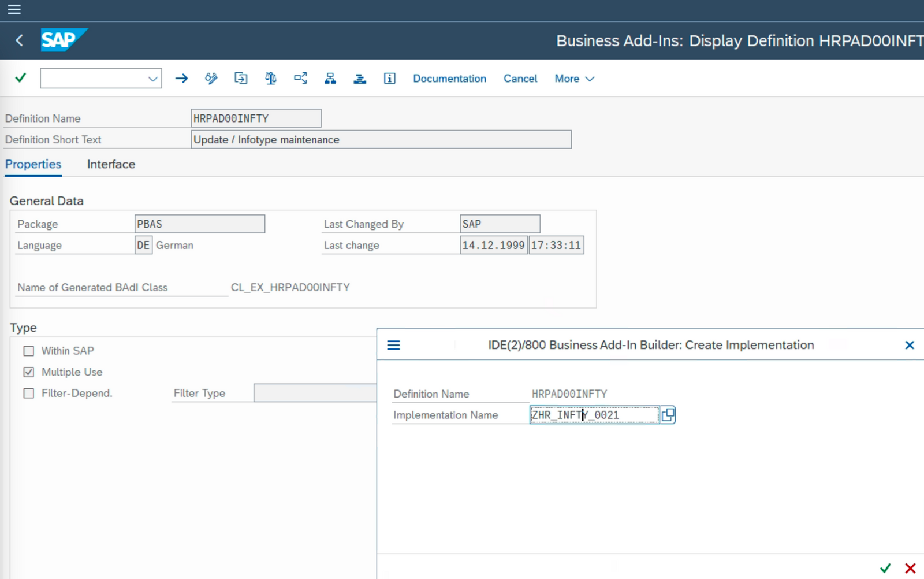Confirm dialog with green checkmark
Viewport: 924px width, 579px height.
pyautogui.click(x=885, y=568)
